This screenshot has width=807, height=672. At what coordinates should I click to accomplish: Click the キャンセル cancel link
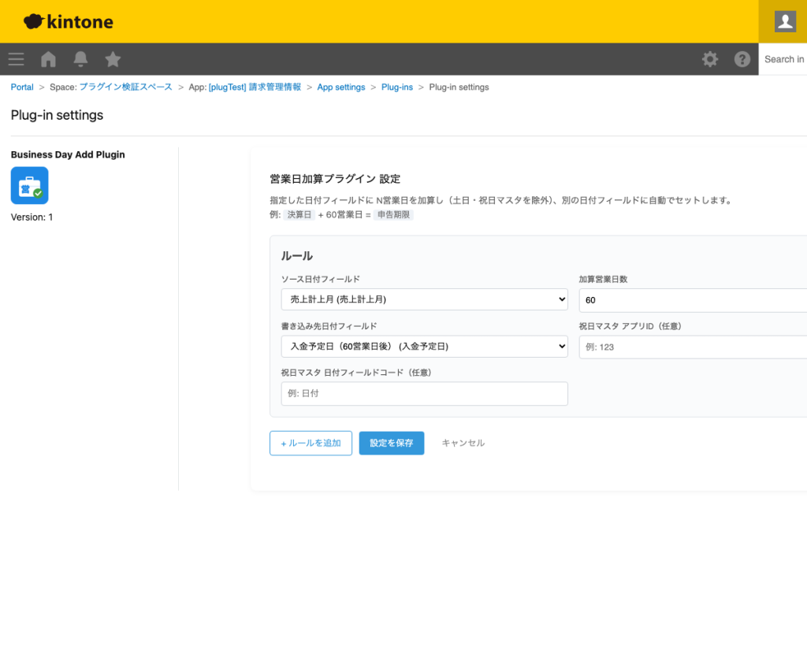coord(463,443)
